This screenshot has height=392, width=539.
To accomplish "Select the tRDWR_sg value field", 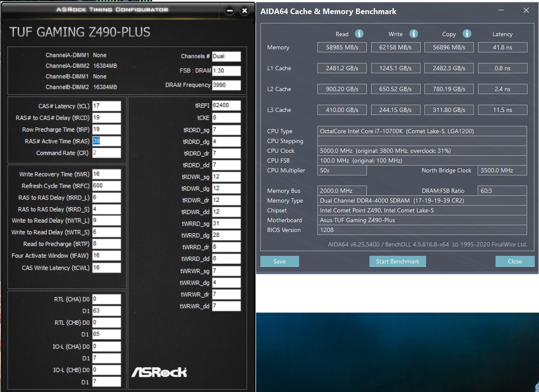I will click(226, 177).
